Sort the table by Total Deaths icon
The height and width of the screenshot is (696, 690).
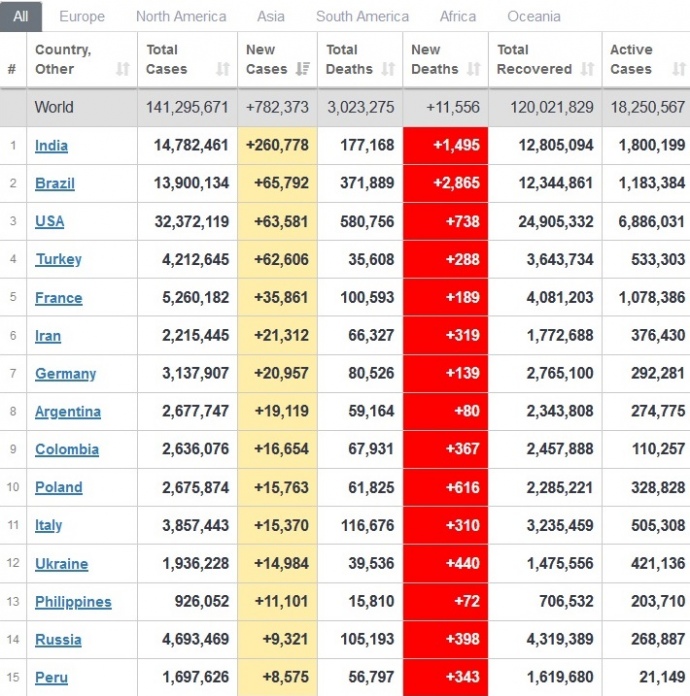[x=388, y=69]
